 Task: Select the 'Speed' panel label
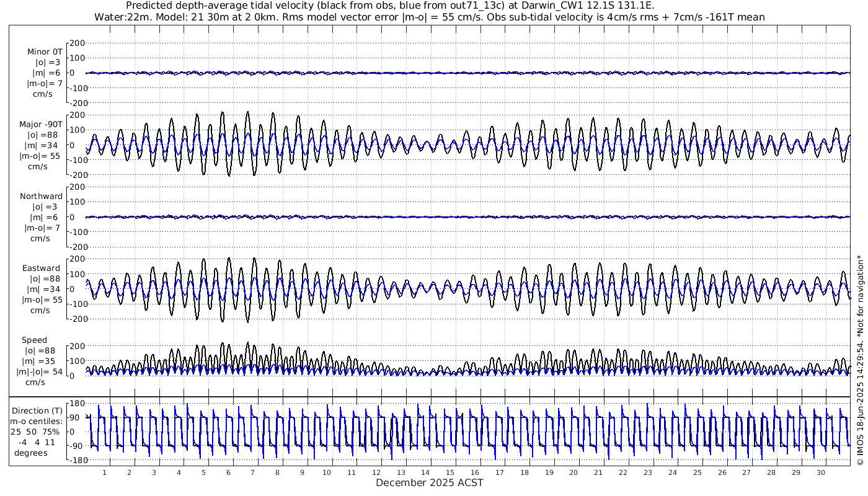click(x=35, y=340)
